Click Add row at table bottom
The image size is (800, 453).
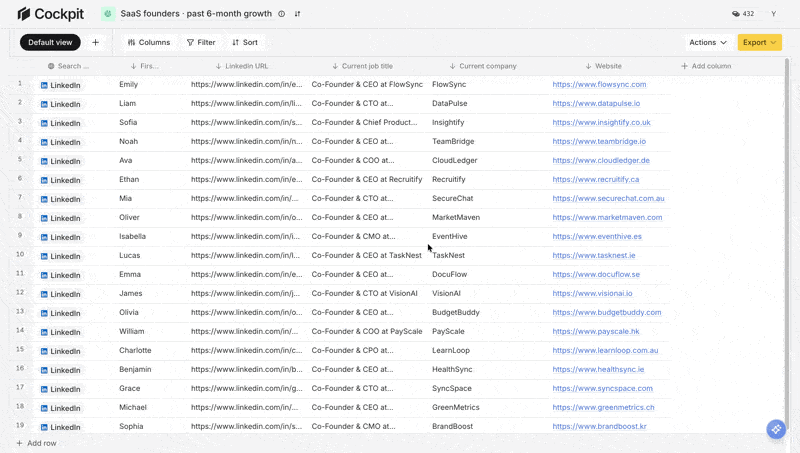pyautogui.click(x=36, y=443)
